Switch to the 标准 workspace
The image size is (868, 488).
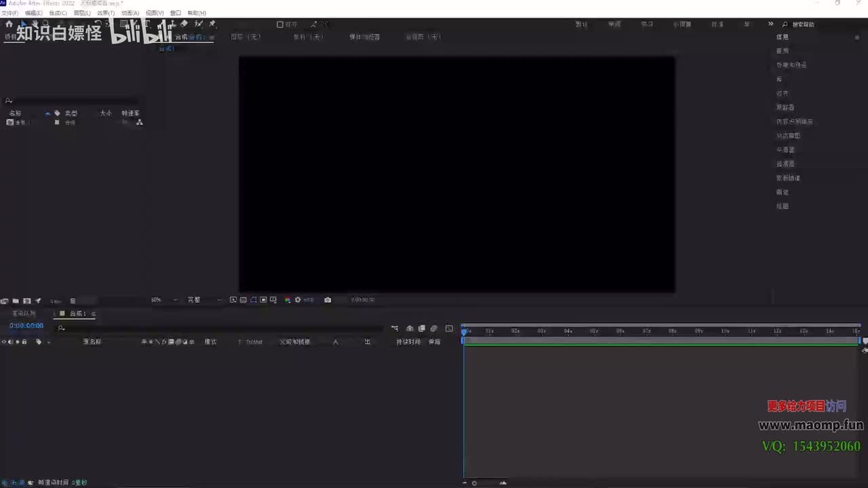717,24
